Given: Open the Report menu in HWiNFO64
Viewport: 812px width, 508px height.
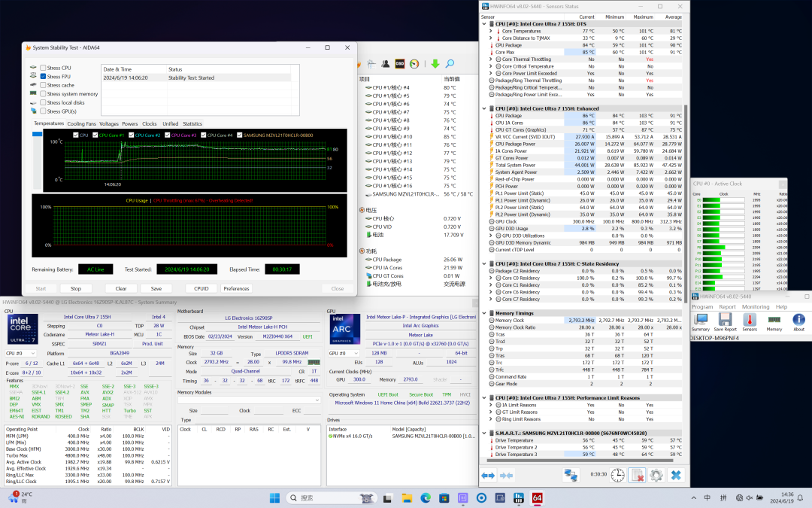Looking at the screenshot, I should point(727,307).
